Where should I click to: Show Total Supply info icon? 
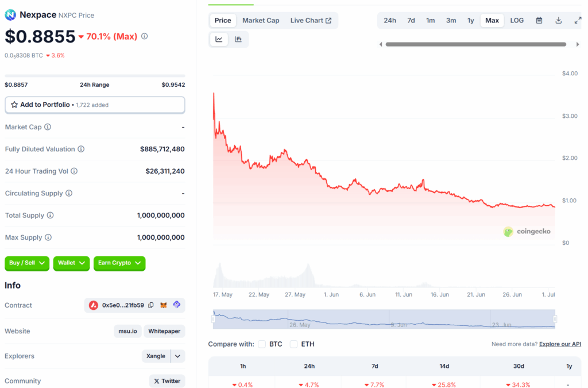tap(51, 216)
